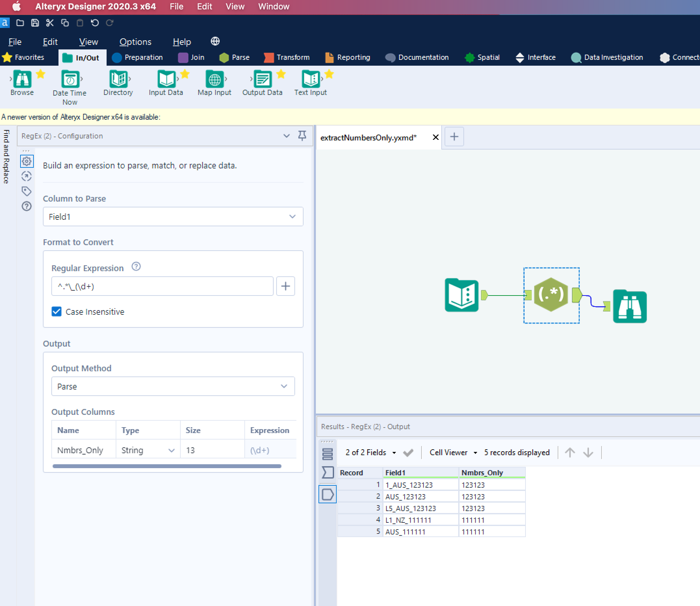The width and height of the screenshot is (700, 606).
Task: Click the plus button beside Regular Expression
Action: [285, 286]
